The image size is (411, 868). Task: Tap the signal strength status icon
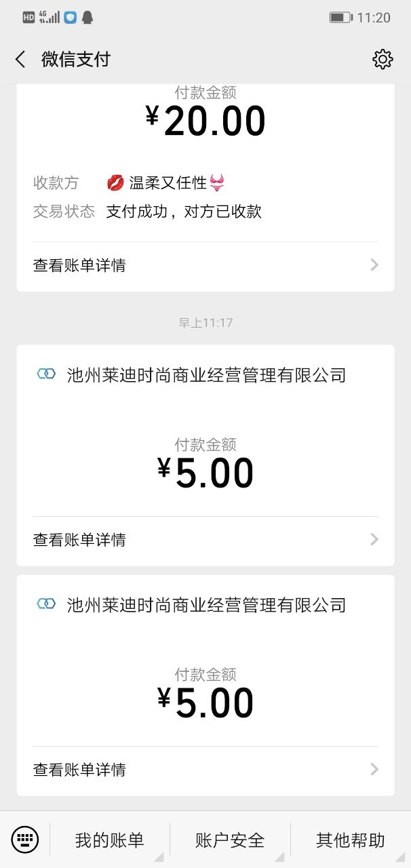click(x=50, y=18)
